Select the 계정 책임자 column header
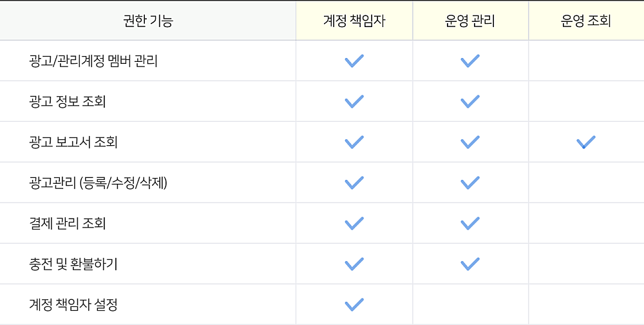This screenshot has height=325, width=644. click(x=354, y=21)
